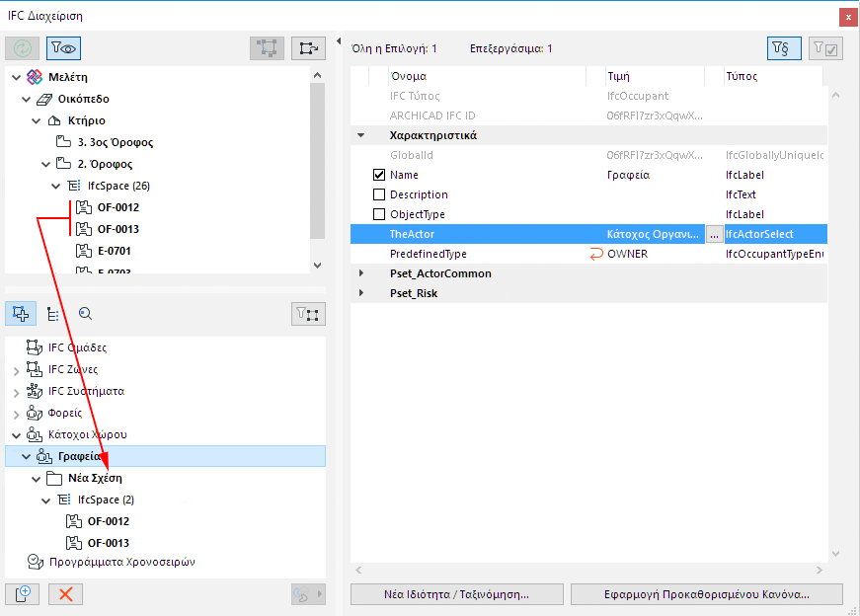Select the TheActor row
The width and height of the screenshot is (860, 616).
coord(588,234)
